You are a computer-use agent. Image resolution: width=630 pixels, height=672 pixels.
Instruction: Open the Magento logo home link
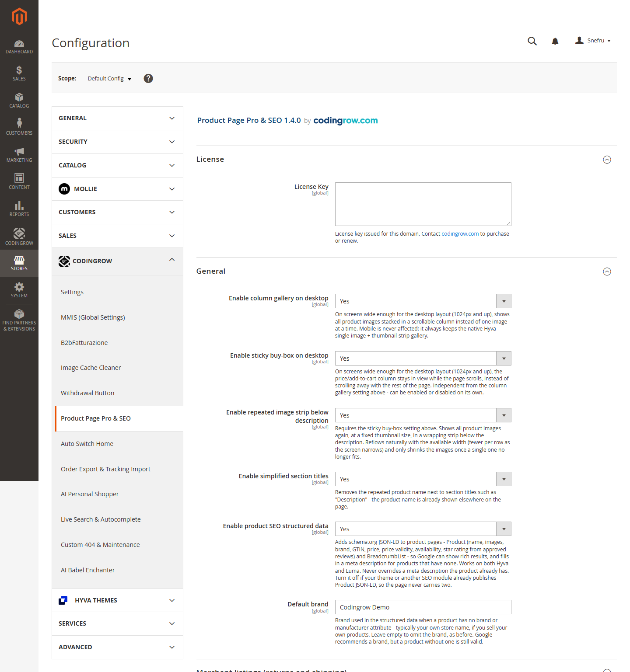tap(19, 17)
